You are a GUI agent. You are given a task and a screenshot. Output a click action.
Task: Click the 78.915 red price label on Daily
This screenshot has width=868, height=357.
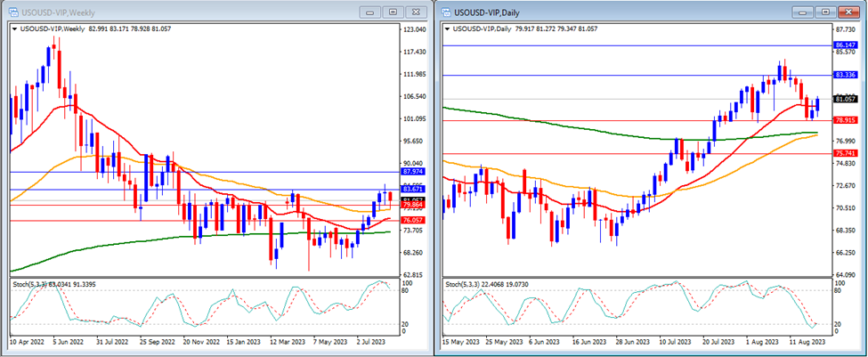pyautogui.click(x=845, y=120)
